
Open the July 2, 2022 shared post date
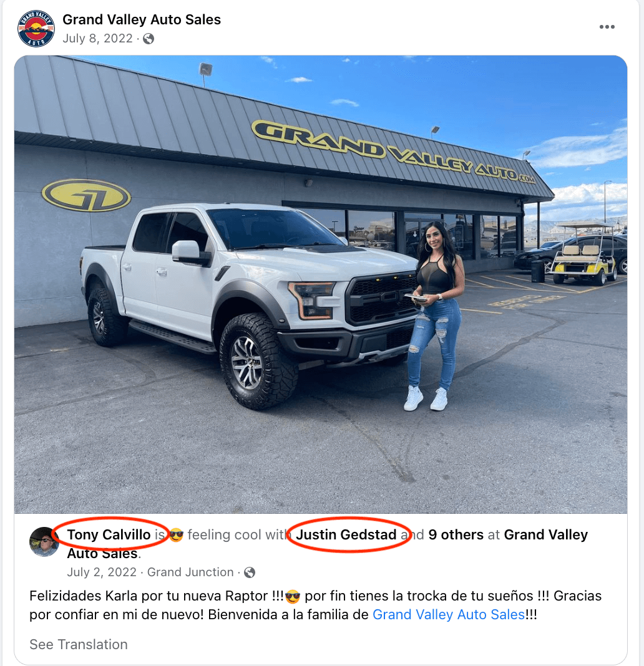(102, 572)
